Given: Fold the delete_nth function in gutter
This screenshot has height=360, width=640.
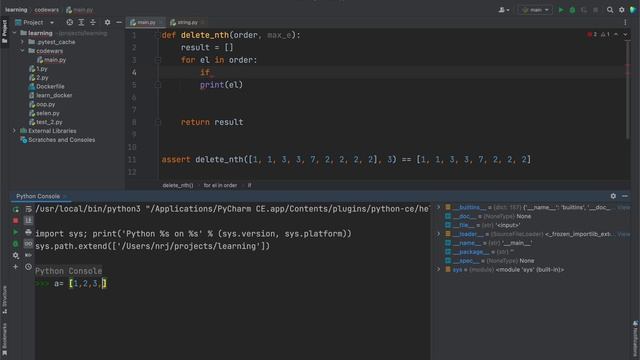Looking at the screenshot, I should [158, 36].
